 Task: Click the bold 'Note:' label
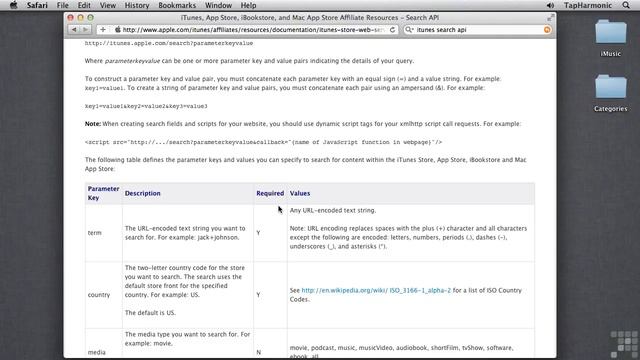[93, 124]
